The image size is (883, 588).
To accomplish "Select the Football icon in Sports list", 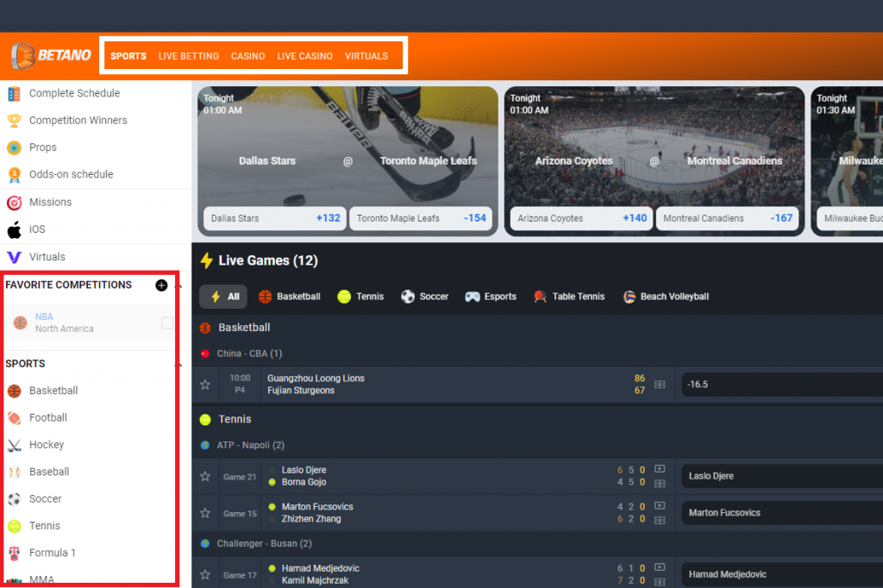I will point(15,418).
